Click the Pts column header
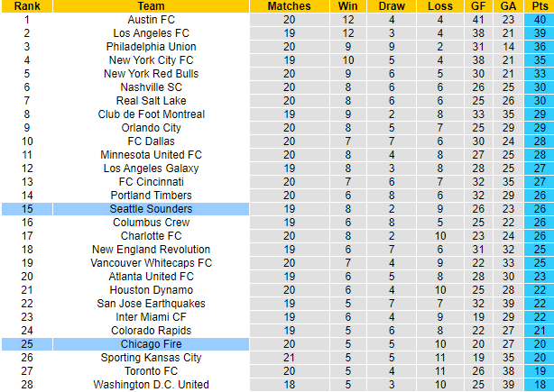 click(540, 5)
